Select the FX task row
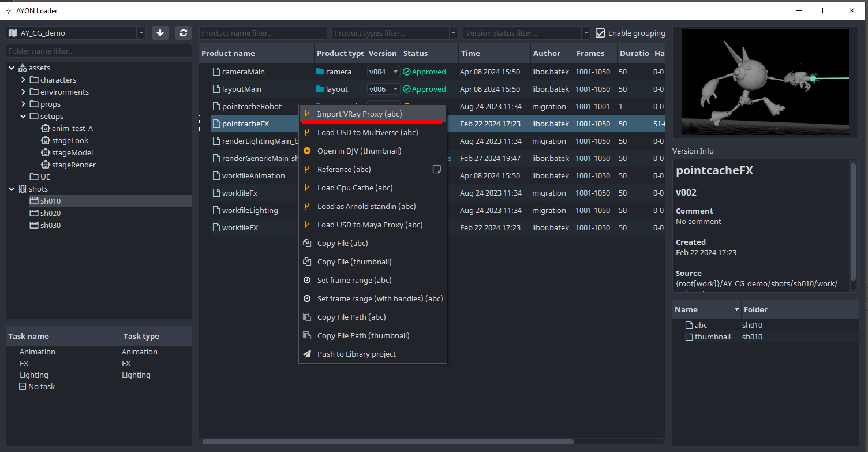 point(99,363)
